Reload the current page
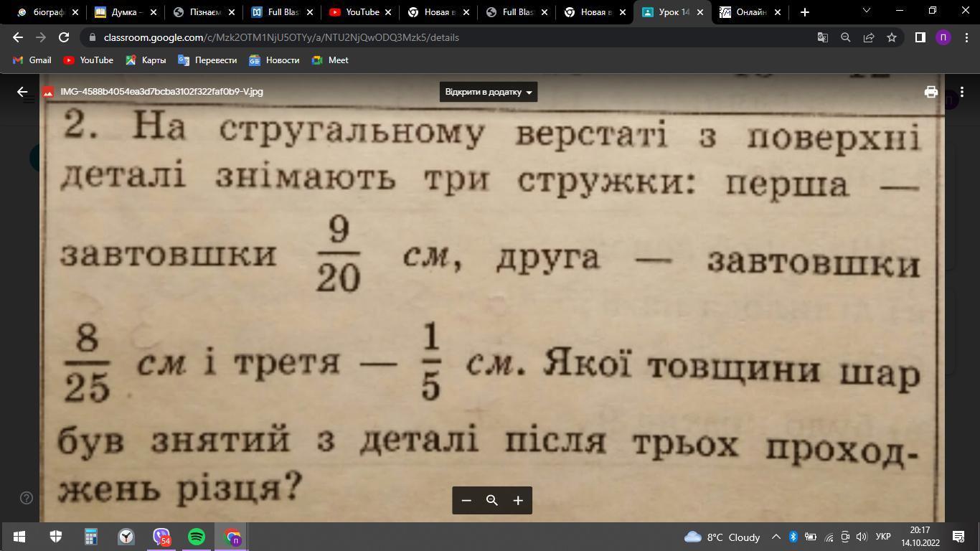Screen dimensions: 980x551 coord(64,37)
